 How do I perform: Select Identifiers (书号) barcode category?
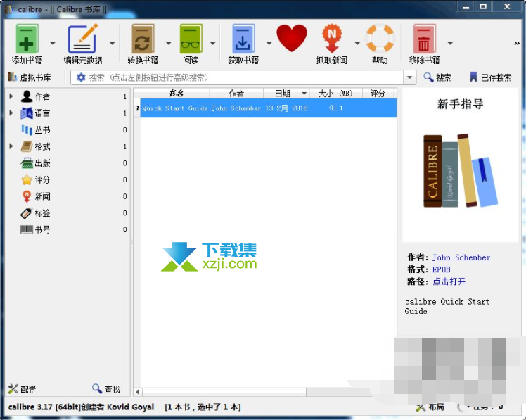click(35, 229)
